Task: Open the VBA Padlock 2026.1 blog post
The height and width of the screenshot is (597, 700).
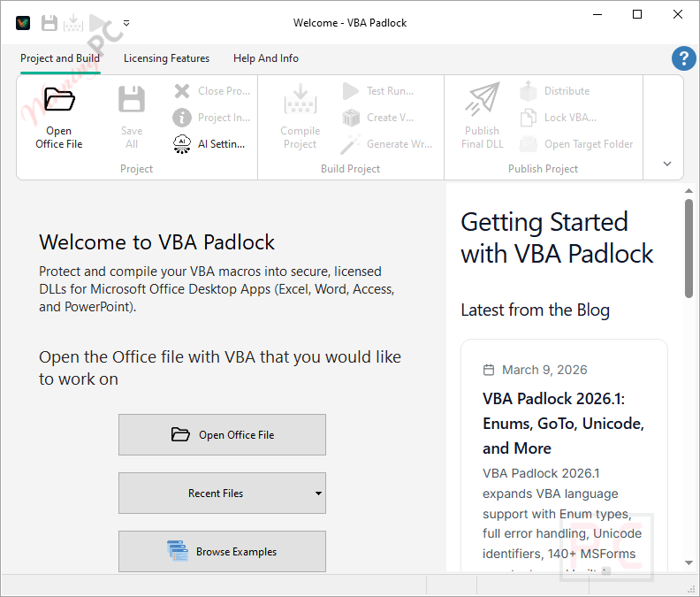Action: point(563,423)
